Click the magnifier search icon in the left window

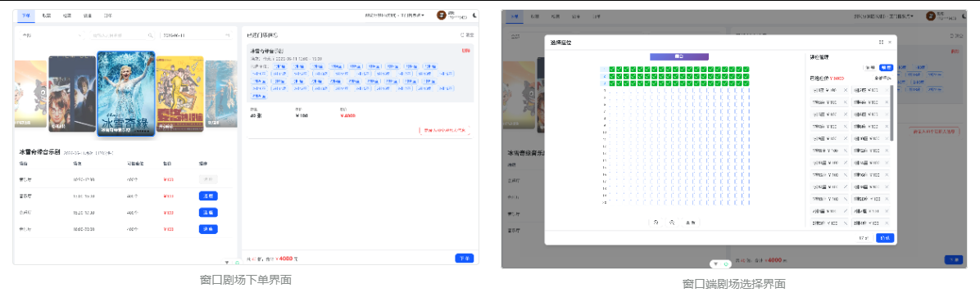(x=150, y=36)
